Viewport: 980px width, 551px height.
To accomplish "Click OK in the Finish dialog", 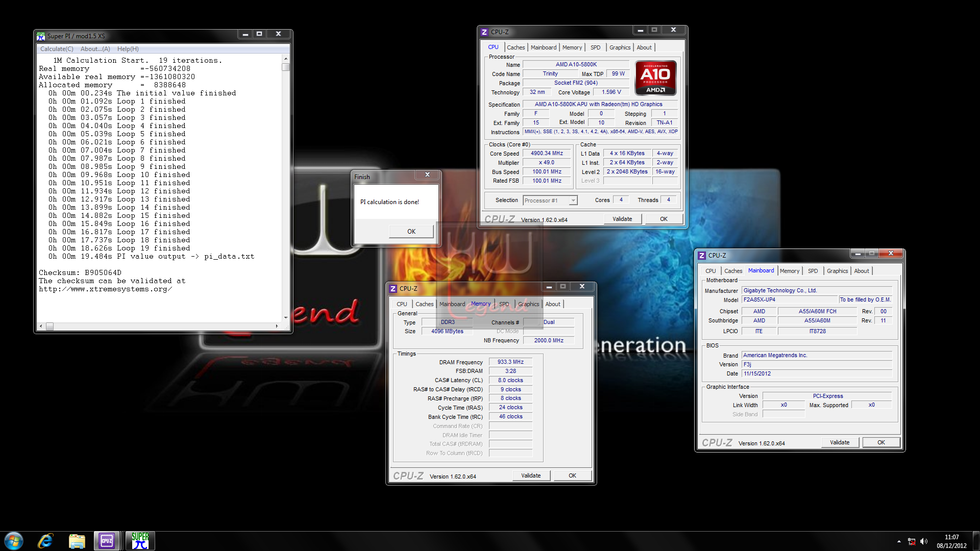I will click(411, 232).
